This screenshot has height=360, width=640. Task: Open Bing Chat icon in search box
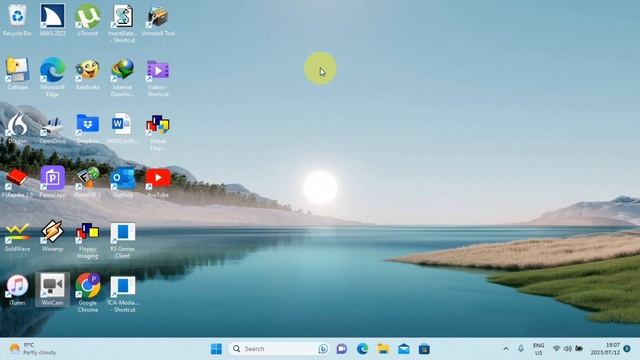(323, 349)
